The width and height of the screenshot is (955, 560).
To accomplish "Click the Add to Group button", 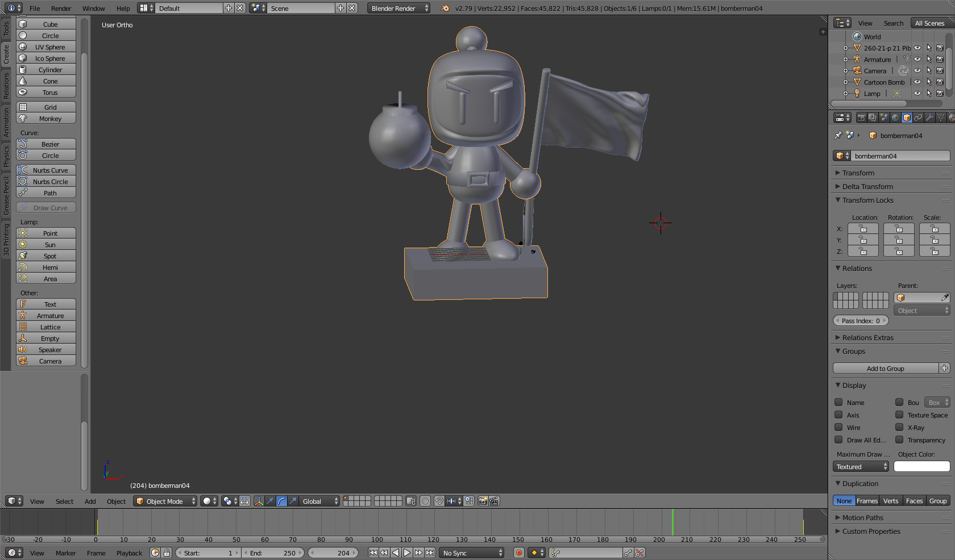I will 885,369.
